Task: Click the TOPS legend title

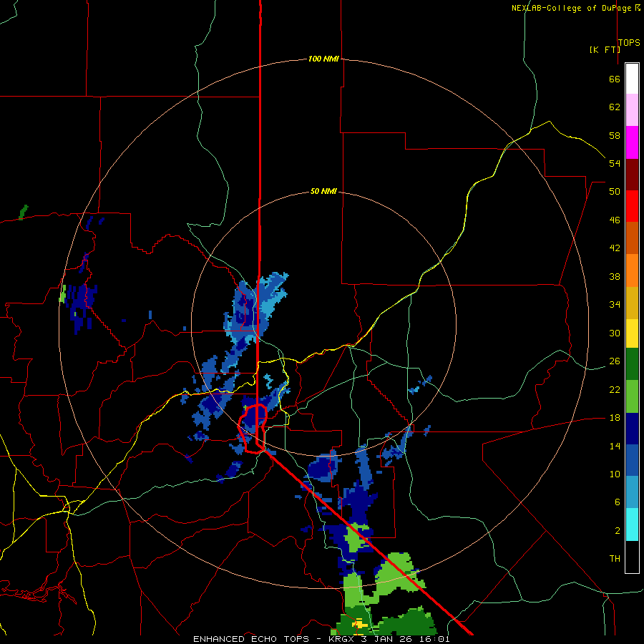Action: (x=629, y=43)
